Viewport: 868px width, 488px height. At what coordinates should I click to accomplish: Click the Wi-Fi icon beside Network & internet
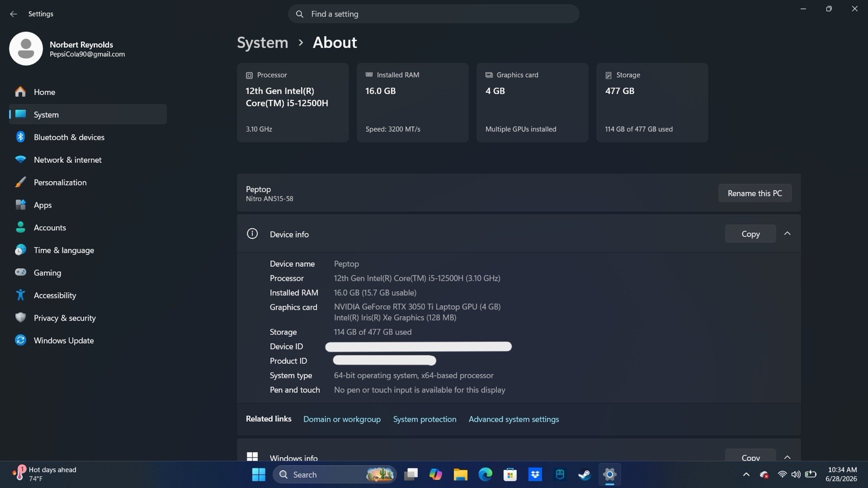tap(21, 159)
